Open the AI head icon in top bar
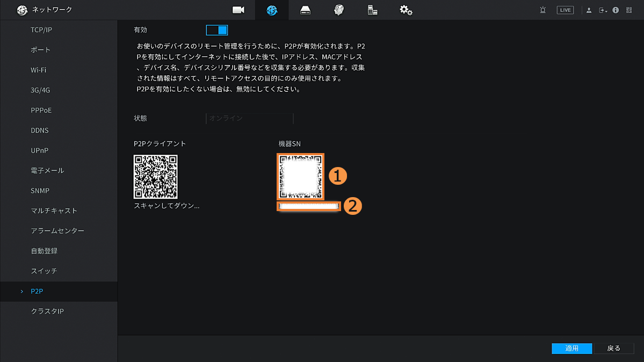Image resolution: width=644 pixels, height=362 pixels. 338,10
